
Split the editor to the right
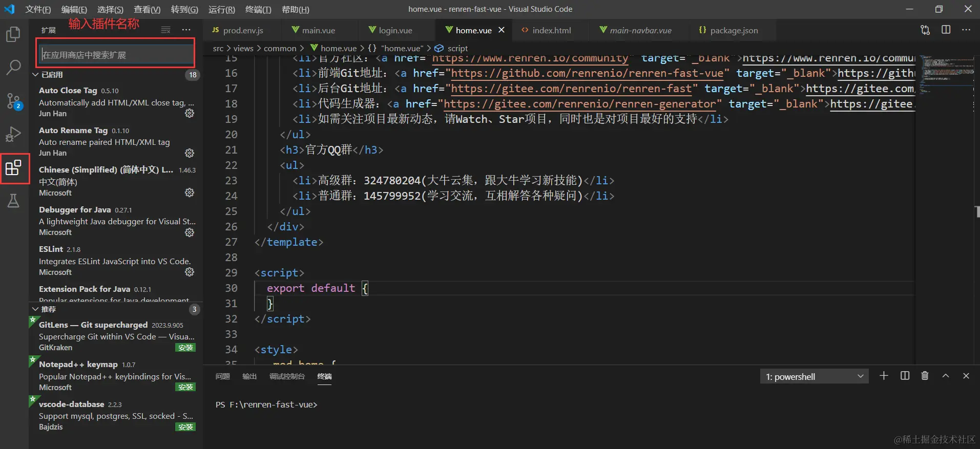click(946, 30)
